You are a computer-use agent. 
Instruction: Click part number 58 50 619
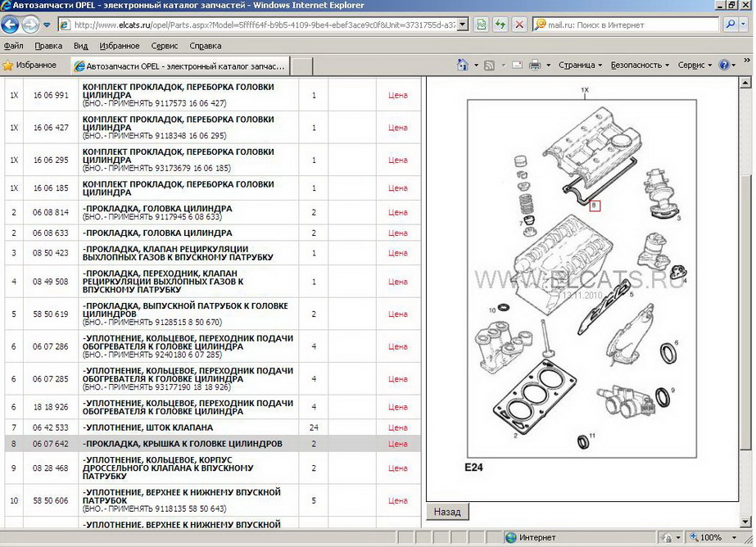[51, 314]
